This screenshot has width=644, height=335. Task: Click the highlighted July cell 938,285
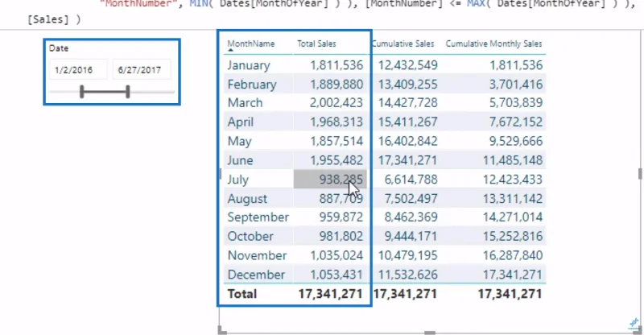[x=330, y=180]
